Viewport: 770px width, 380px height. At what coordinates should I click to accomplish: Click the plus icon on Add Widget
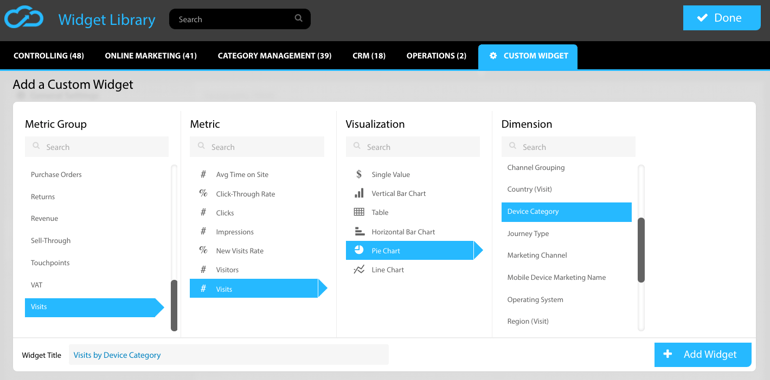(x=667, y=354)
